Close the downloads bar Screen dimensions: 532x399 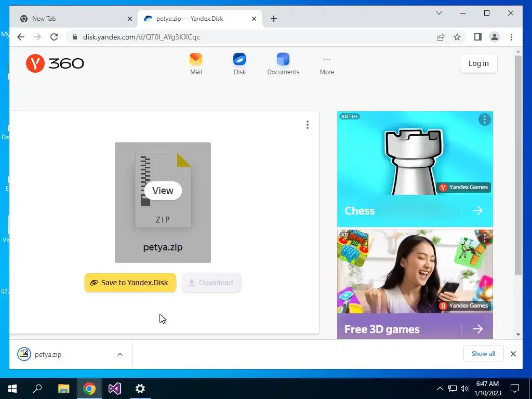(x=513, y=354)
